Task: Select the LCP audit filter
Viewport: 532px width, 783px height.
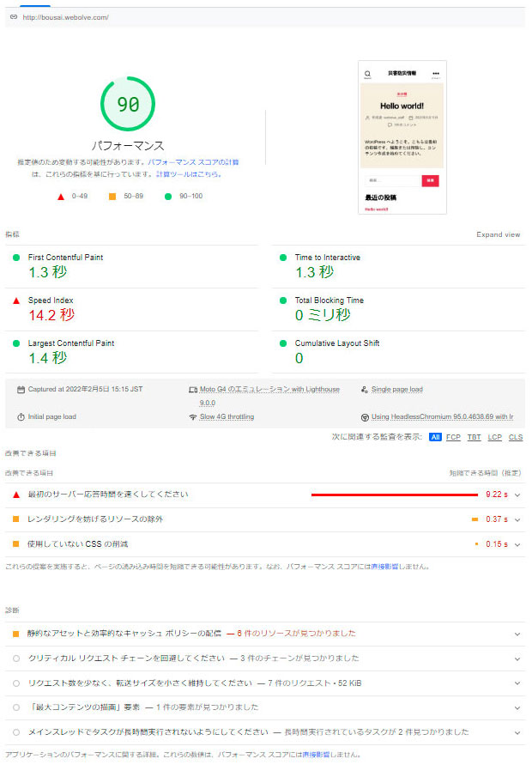Action: point(494,438)
